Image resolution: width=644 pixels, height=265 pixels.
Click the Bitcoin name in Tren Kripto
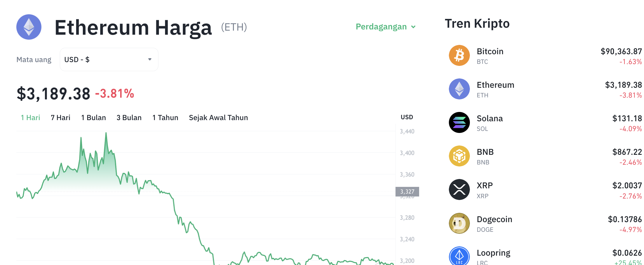coord(490,51)
